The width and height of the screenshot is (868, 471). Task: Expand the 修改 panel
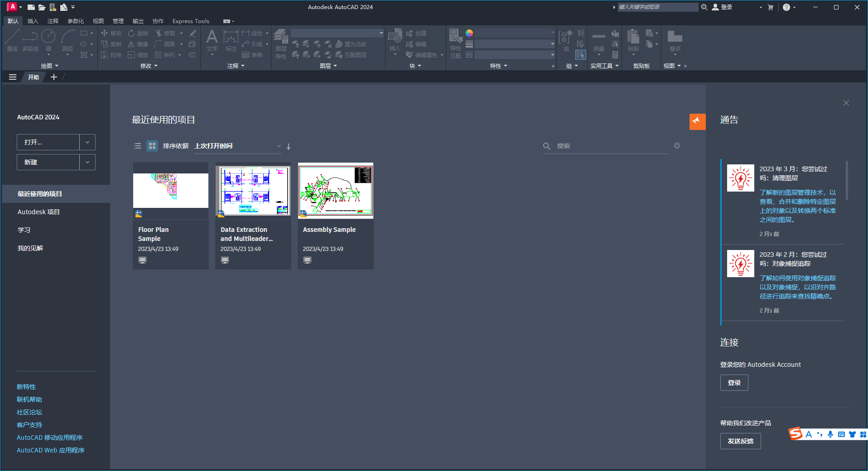pos(149,66)
